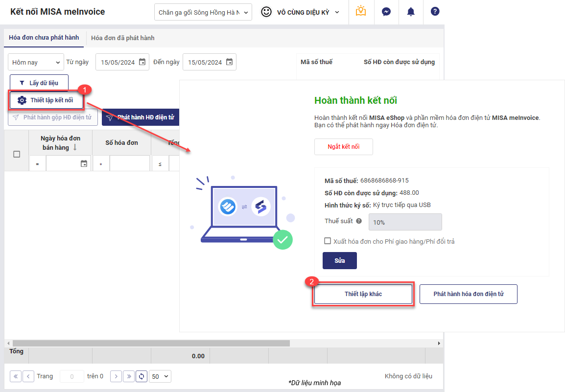Enable Xuất hóa đơn cho Phí giao hàng checkbox
The width and height of the screenshot is (565, 392).
tap(328, 241)
